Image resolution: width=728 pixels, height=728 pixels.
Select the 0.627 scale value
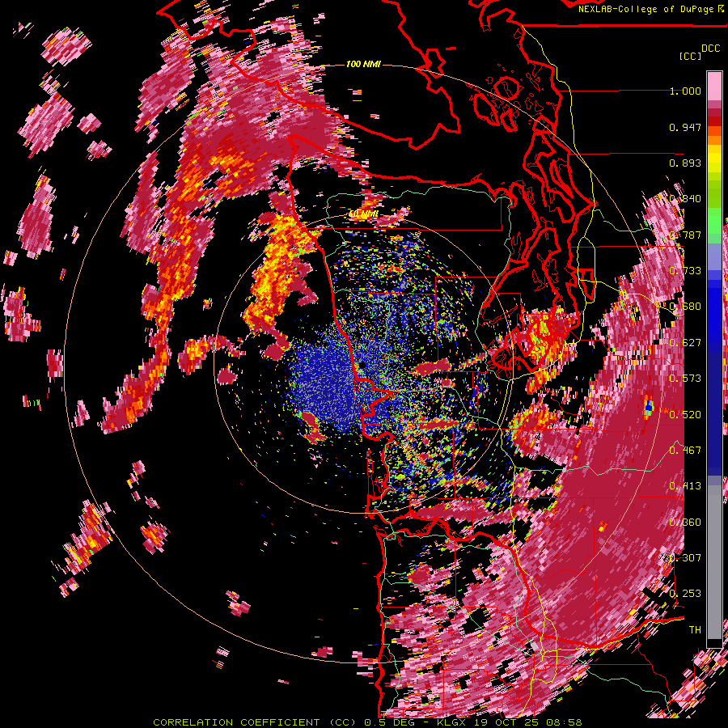[685, 343]
